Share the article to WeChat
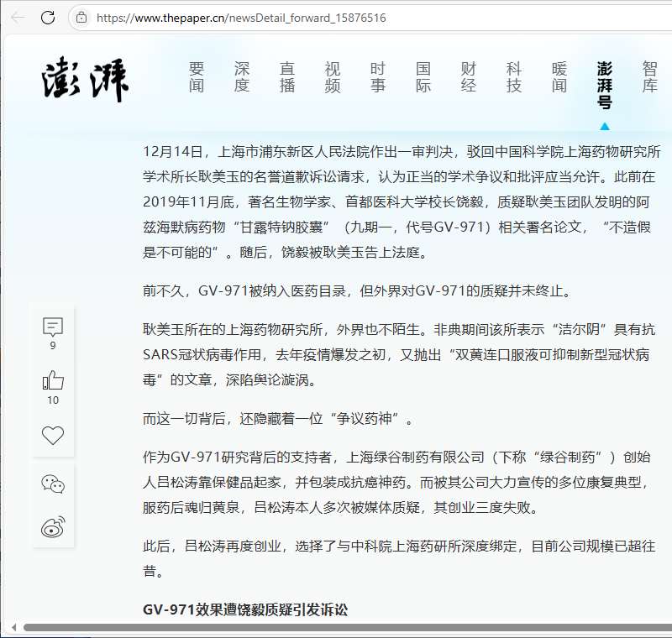The height and width of the screenshot is (638, 672). (x=53, y=484)
